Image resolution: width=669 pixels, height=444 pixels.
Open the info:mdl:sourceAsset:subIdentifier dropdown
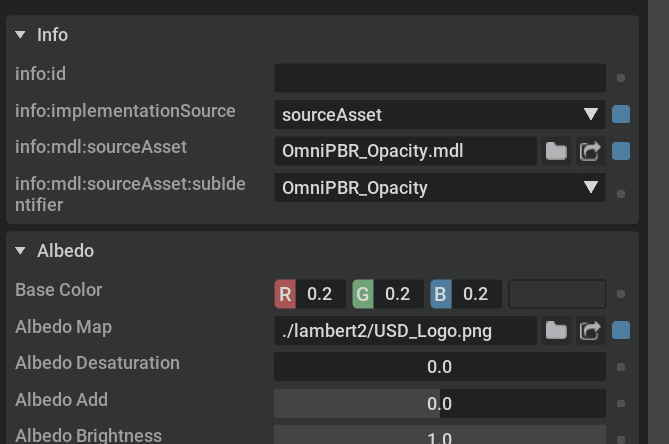pyautogui.click(x=439, y=187)
